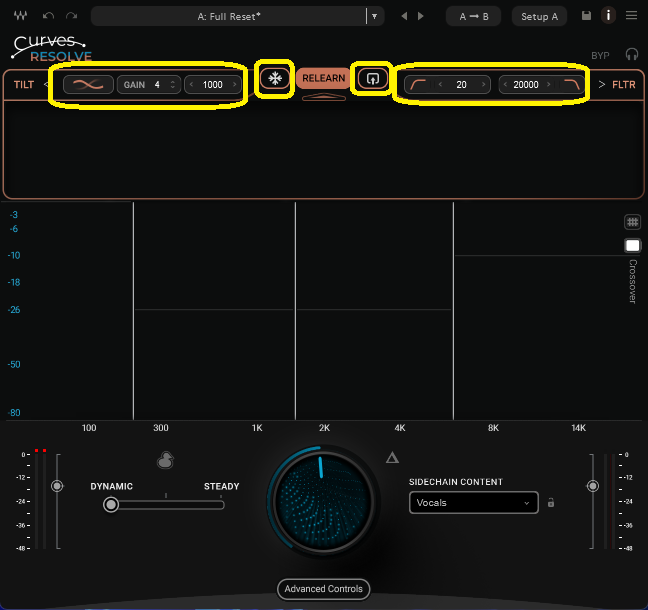Click the sidechain learn icon beside RELEARN
The width and height of the screenshot is (648, 610).
click(x=372, y=79)
